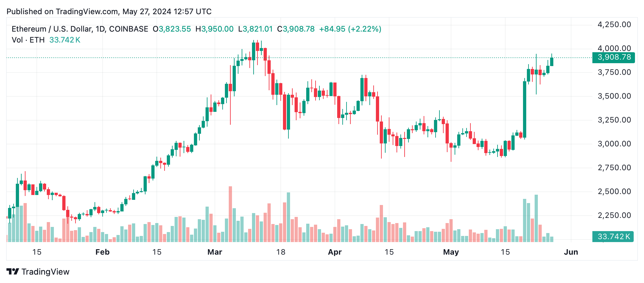Viewport: 644px width, 283px height.
Task: Click the 2,250.00 price axis label
Action: (614, 215)
